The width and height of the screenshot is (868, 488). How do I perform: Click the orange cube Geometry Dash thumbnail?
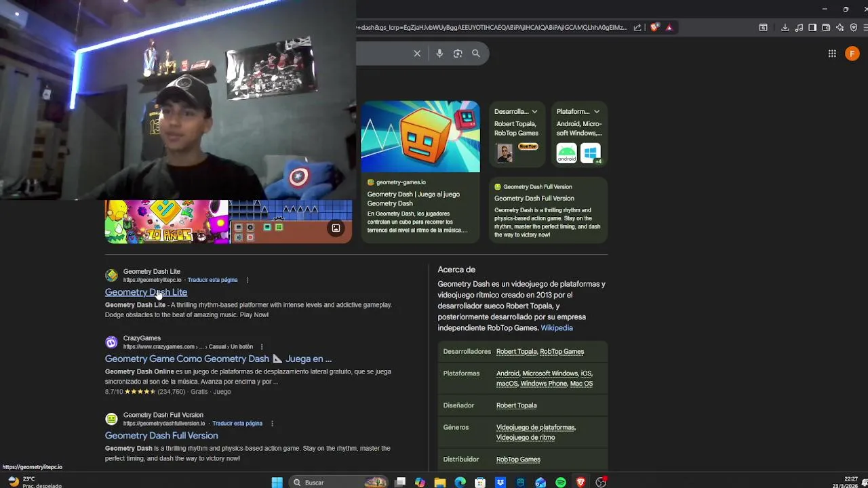click(x=420, y=137)
